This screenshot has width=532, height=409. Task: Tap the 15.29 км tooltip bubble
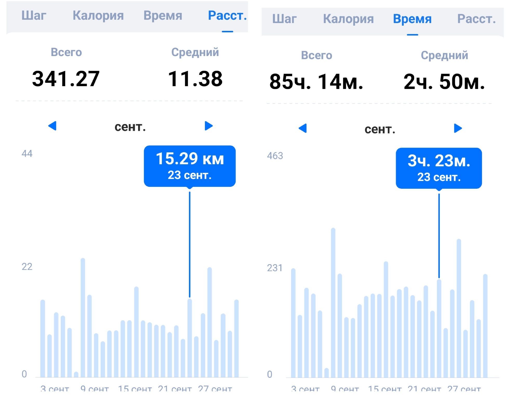190,166
